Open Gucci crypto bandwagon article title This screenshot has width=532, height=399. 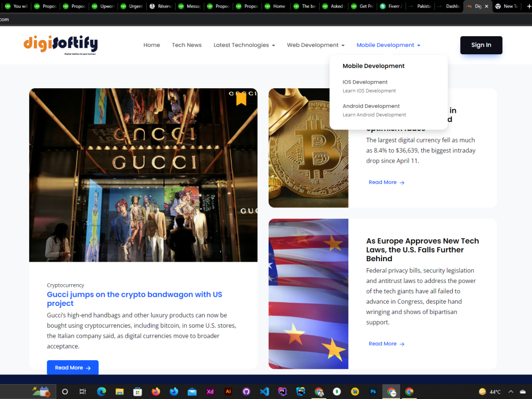click(x=135, y=299)
